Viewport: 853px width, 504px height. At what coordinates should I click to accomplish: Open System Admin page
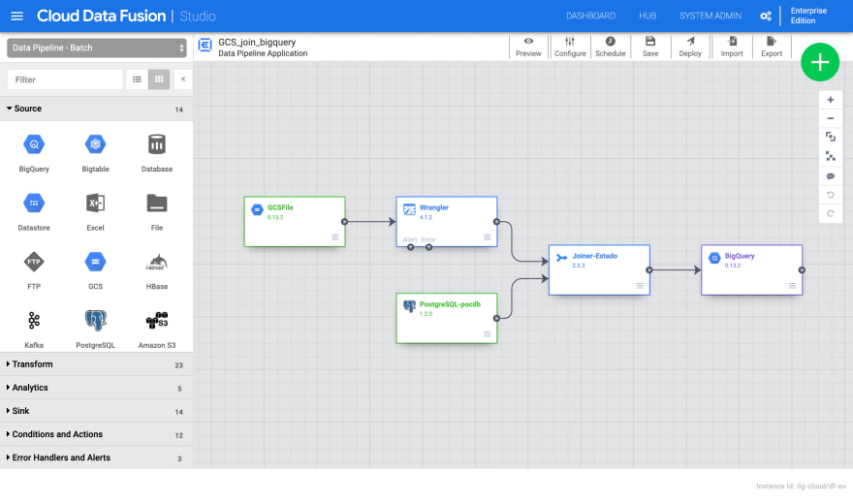tap(710, 16)
